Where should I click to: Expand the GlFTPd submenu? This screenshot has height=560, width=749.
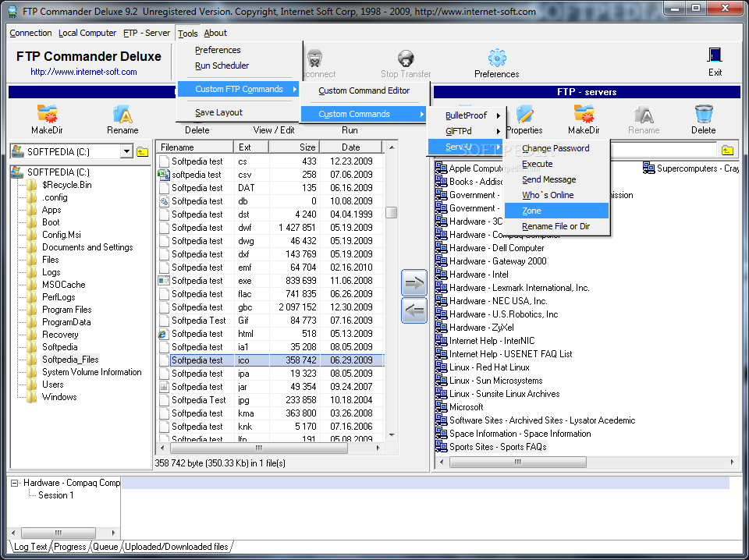point(466,131)
